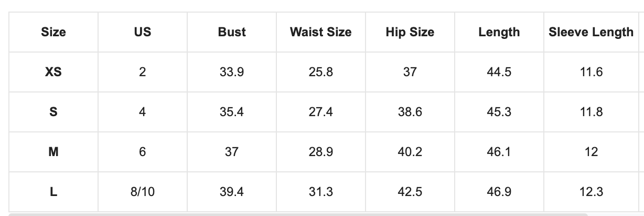Click the L size row label
The height and width of the screenshot is (216, 644).
coord(53,192)
